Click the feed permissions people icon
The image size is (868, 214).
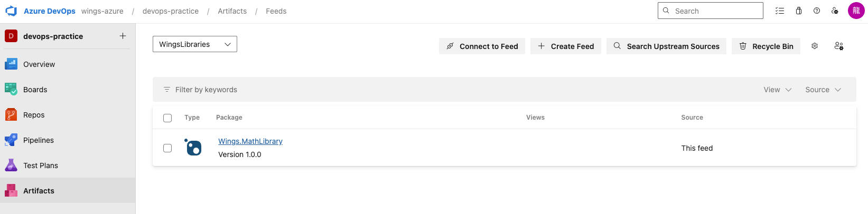coord(839,46)
